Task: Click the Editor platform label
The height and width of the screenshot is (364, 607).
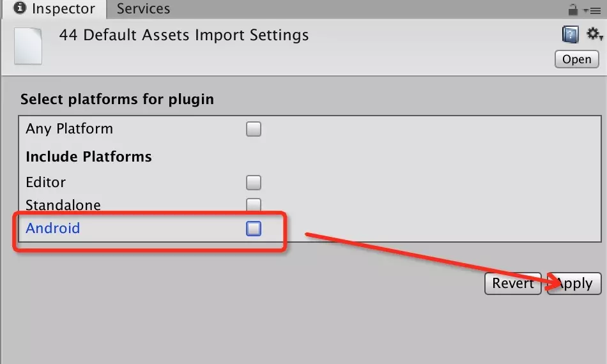Action: pos(46,183)
